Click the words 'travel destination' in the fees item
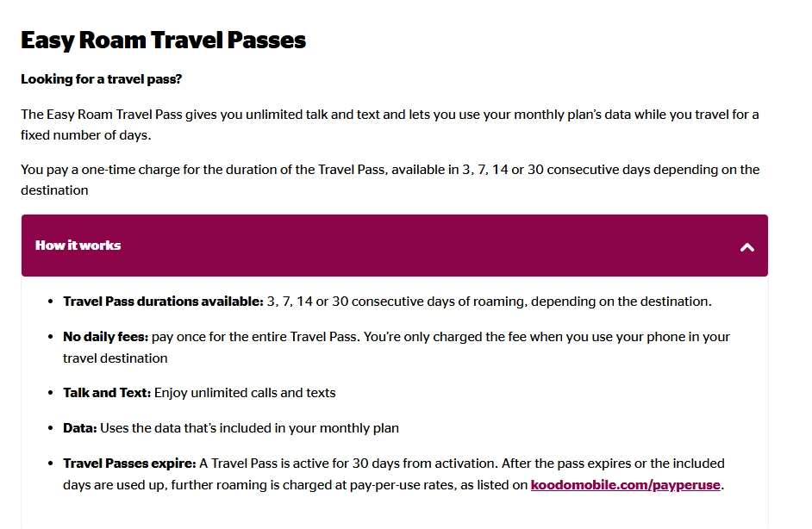This screenshot has width=812, height=529. click(115, 358)
